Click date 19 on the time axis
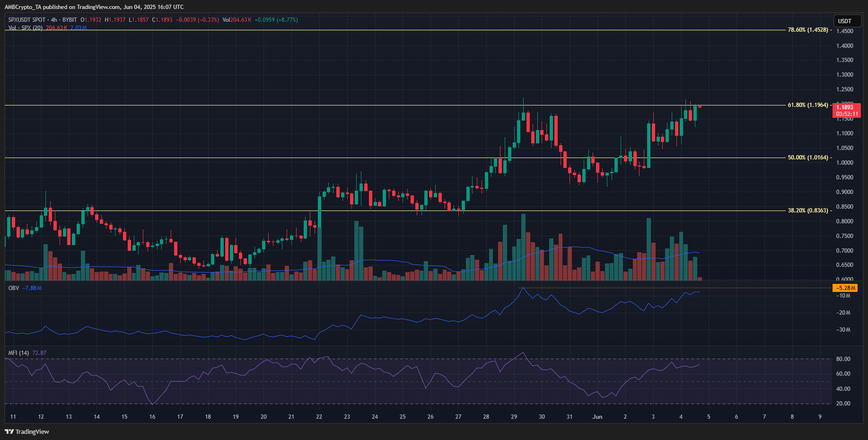This screenshot has height=440, width=868. [236, 417]
